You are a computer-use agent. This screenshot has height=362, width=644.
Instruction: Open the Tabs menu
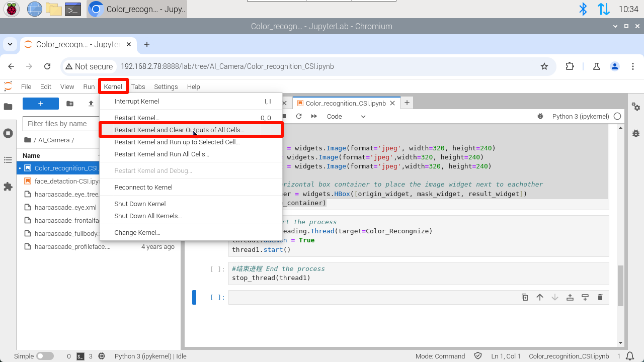click(x=138, y=86)
